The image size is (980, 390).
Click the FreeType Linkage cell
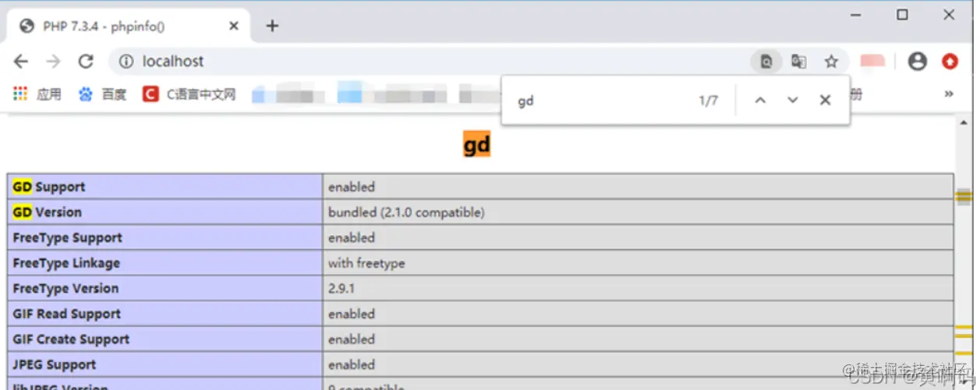click(x=165, y=264)
